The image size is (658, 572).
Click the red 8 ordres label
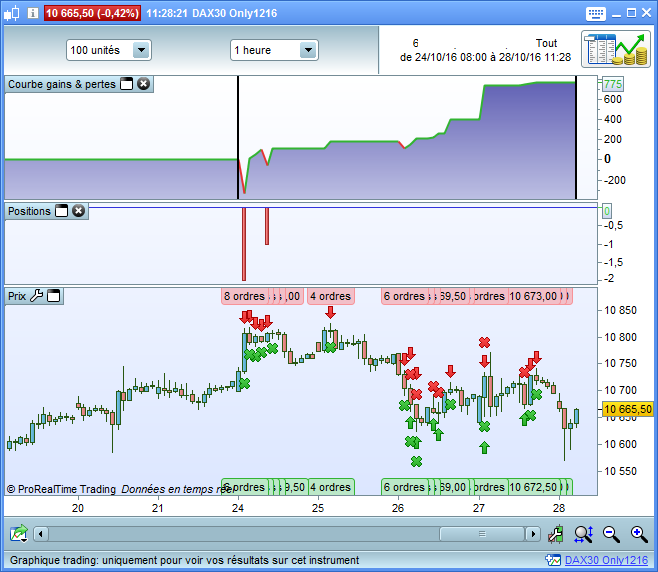[x=245, y=296]
